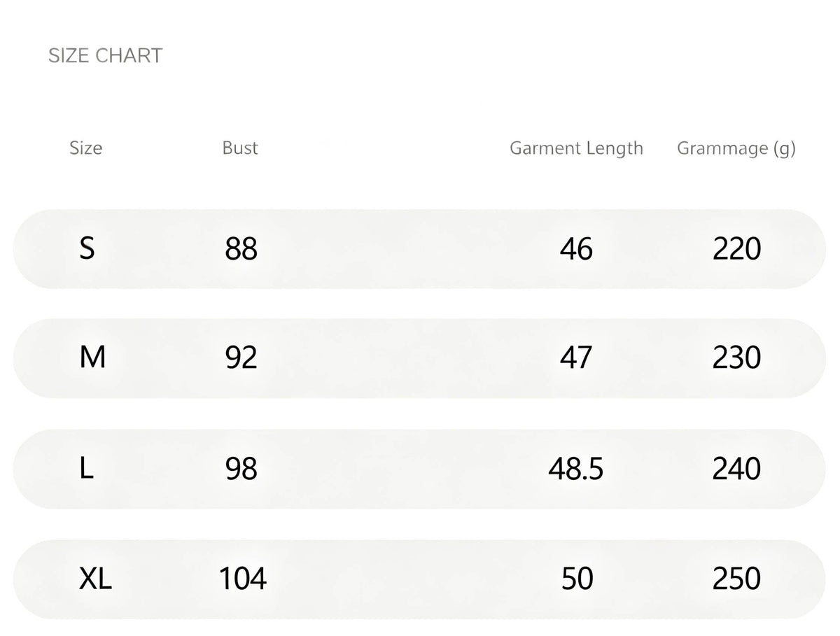Click the SIZE CHART heading
This screenshot has height=636, width=840.
click(105, 56)
